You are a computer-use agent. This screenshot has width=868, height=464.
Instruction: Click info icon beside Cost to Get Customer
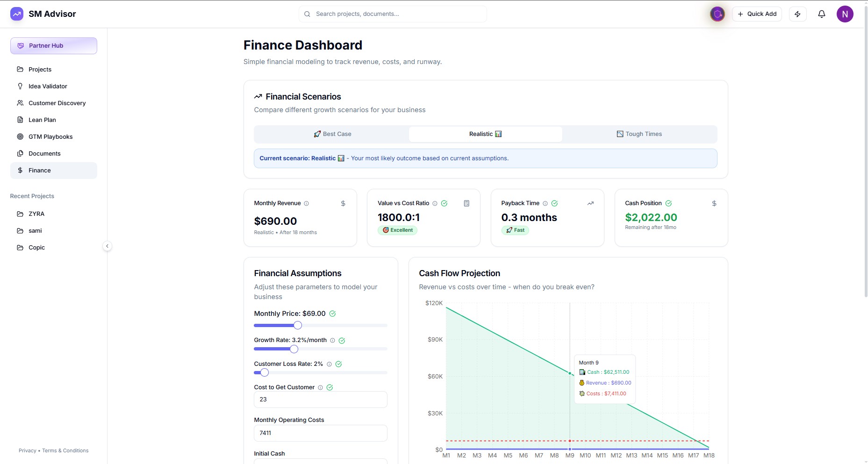point(320,387)
